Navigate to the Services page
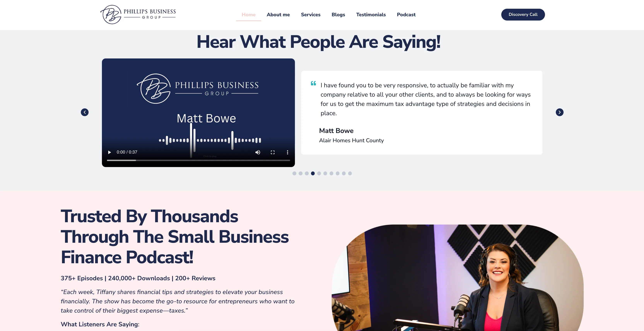Image resolution: width=644 pixels, height=331 pixels. (x=311, y=15)
